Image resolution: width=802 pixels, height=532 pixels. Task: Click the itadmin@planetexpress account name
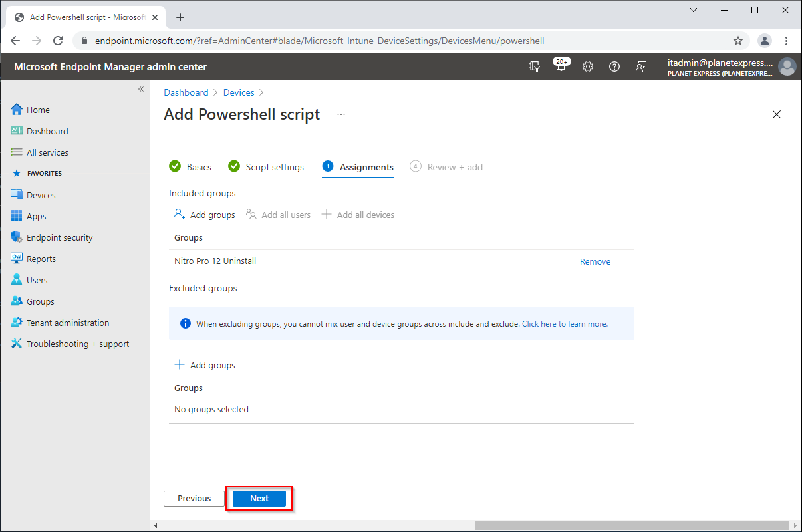click(x=720, y=63)
